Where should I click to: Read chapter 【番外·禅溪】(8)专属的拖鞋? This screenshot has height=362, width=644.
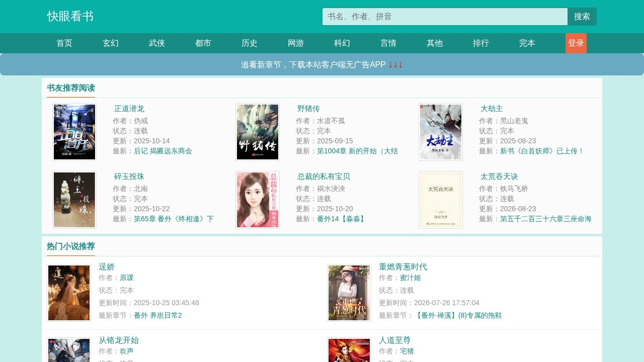pos(458,315)
